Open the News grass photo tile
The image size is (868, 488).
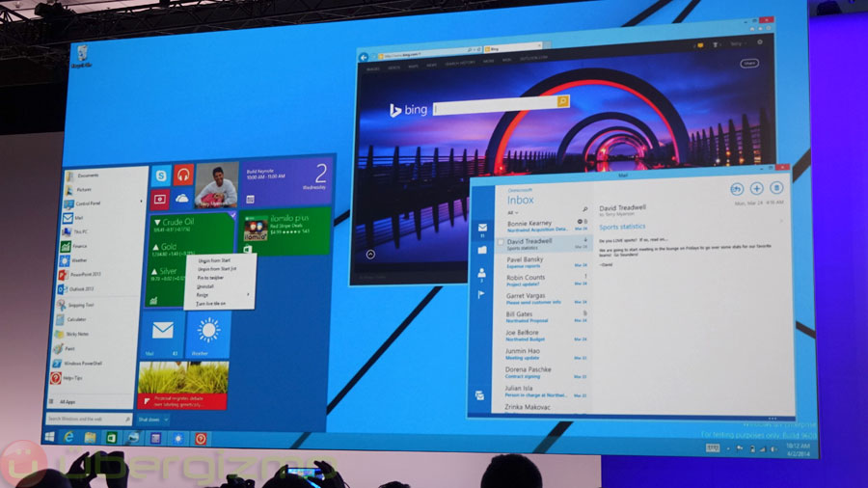point(183,385)
